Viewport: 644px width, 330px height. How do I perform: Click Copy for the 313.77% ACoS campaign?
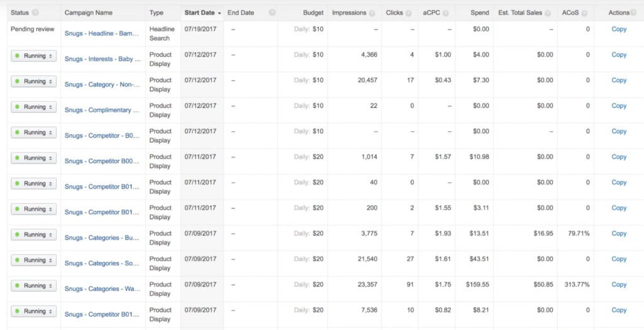[x=619, y=285]
